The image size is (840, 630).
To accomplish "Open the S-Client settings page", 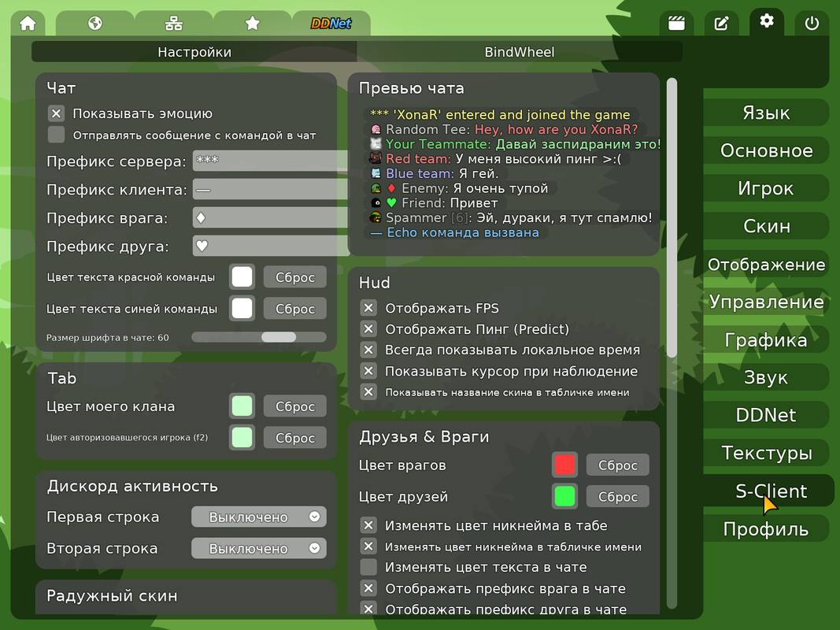I will pyautogui.click(x=768, y=491).
